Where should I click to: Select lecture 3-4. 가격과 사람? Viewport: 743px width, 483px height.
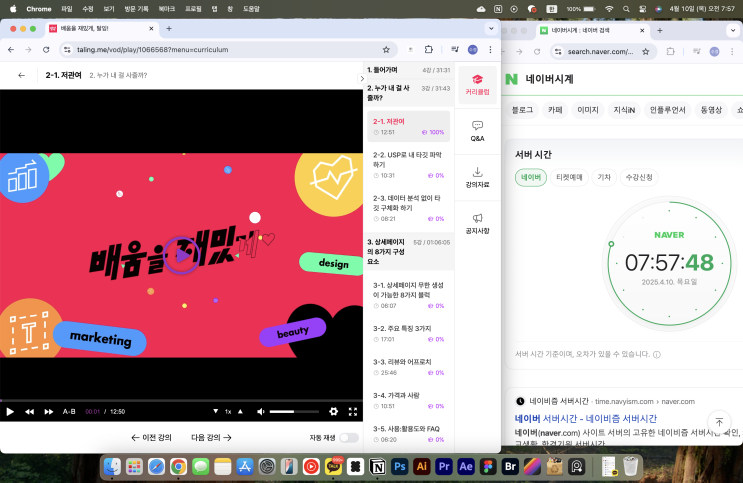pos(408,401)
